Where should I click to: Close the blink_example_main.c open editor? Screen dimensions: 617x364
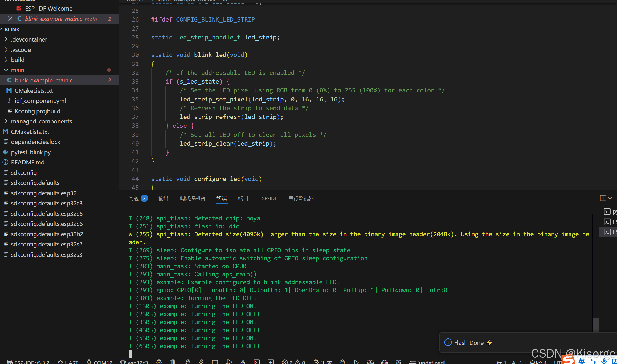click(10, 19)
